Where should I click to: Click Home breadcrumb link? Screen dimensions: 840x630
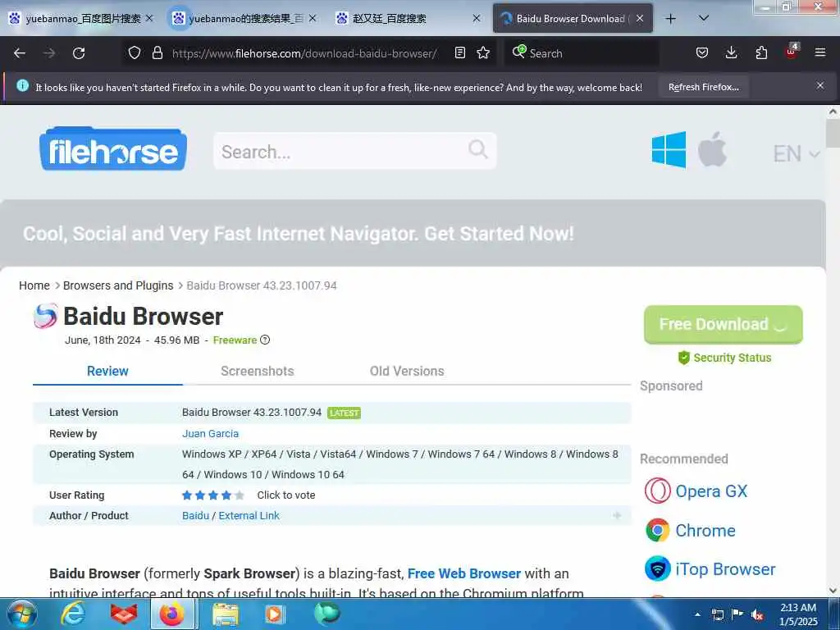point(34,285)
